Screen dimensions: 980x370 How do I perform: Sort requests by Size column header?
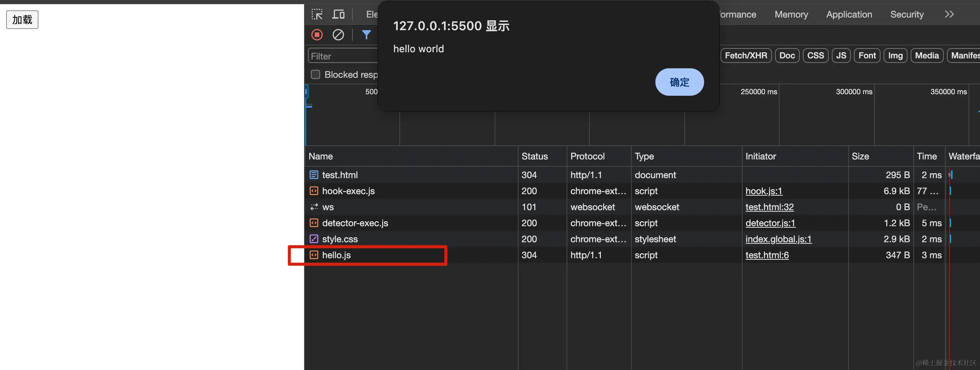point(881,156)
